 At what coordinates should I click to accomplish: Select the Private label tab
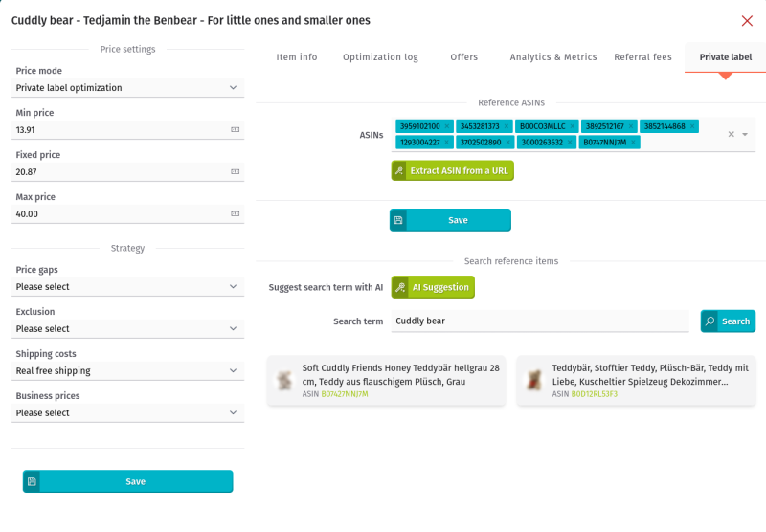726,57
